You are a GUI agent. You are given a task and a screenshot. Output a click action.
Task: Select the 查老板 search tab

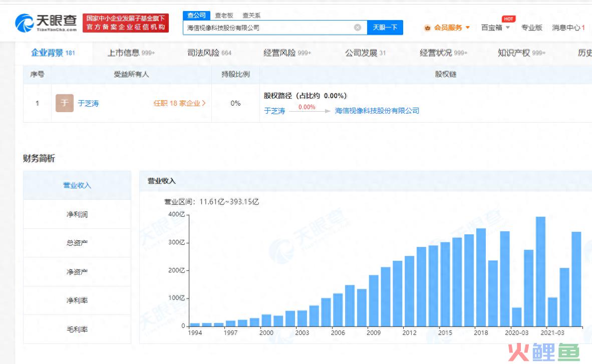coord(224,16)
